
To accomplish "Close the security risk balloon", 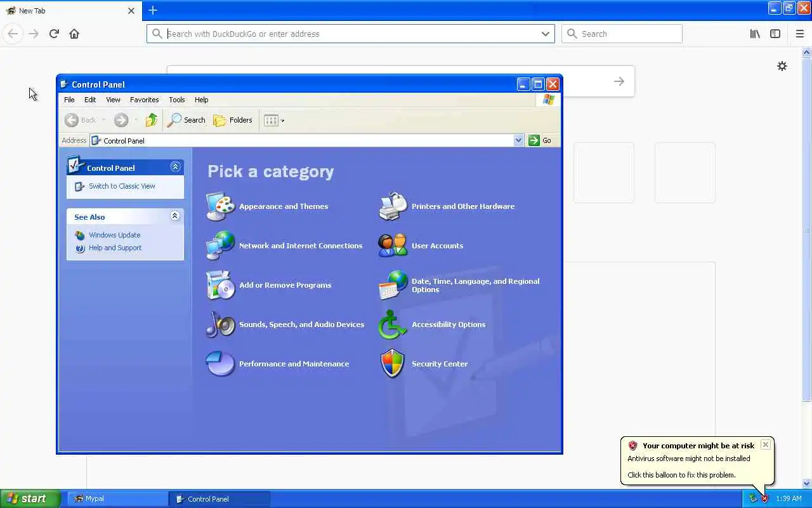I will coord(766,444).
